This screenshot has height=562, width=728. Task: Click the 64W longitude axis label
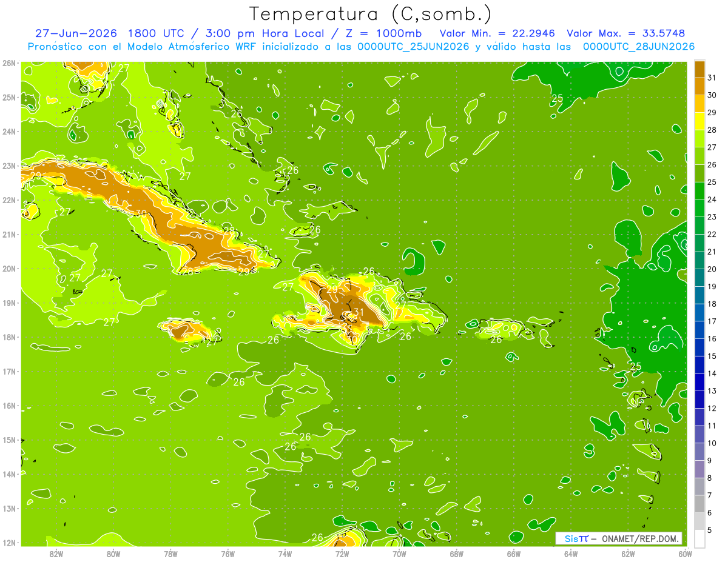point(571,554)
